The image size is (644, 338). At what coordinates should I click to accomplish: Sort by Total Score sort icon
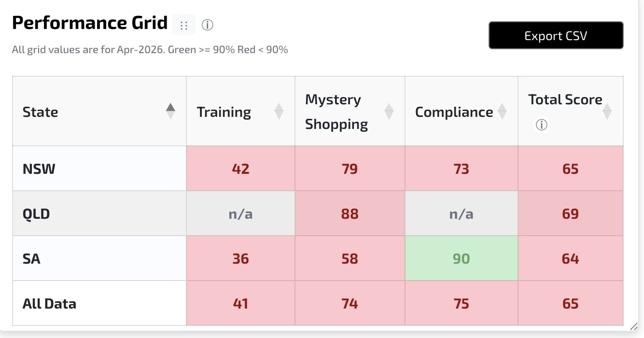[607, 112]
